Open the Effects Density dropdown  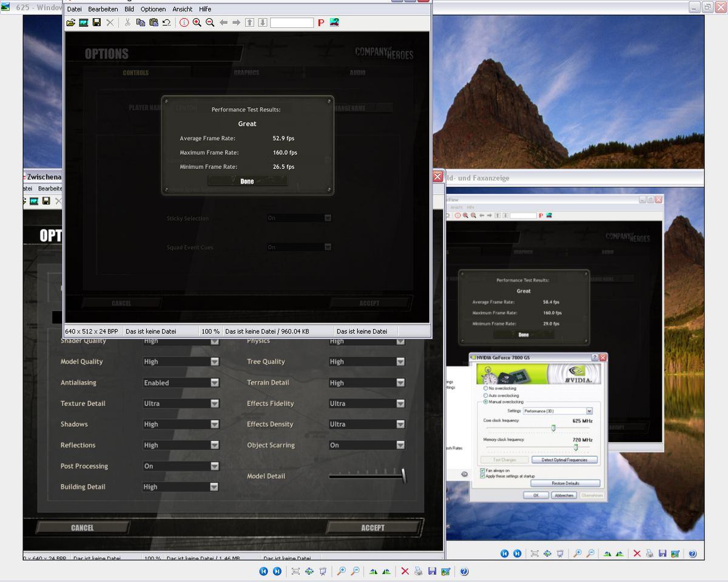tap(366, 424)
